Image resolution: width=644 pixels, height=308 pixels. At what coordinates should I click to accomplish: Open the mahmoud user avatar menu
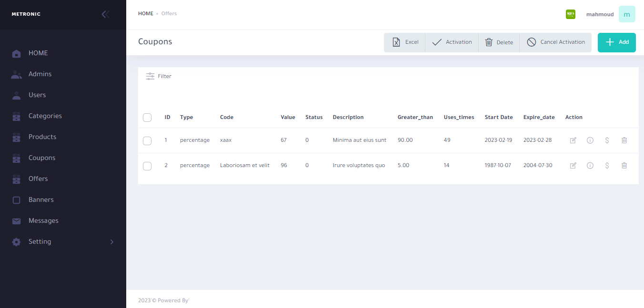click(627, 14)
